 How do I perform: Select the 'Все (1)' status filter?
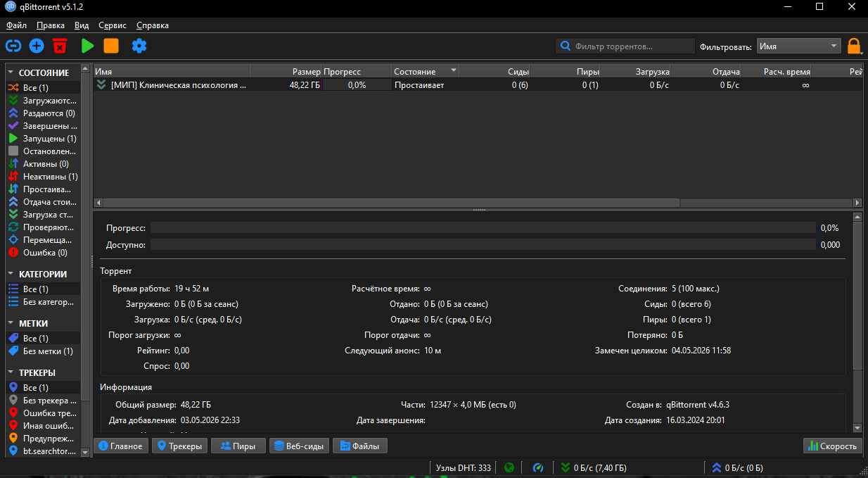[44, 88]
